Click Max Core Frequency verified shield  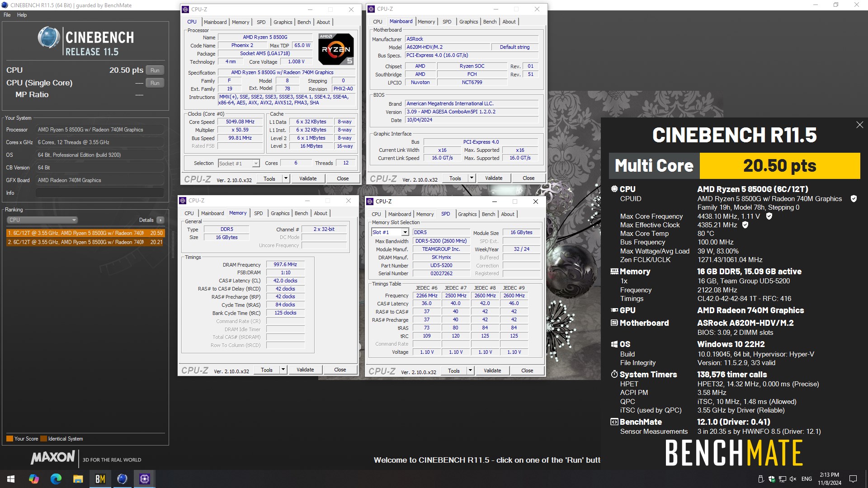click(x=769, y=216)
